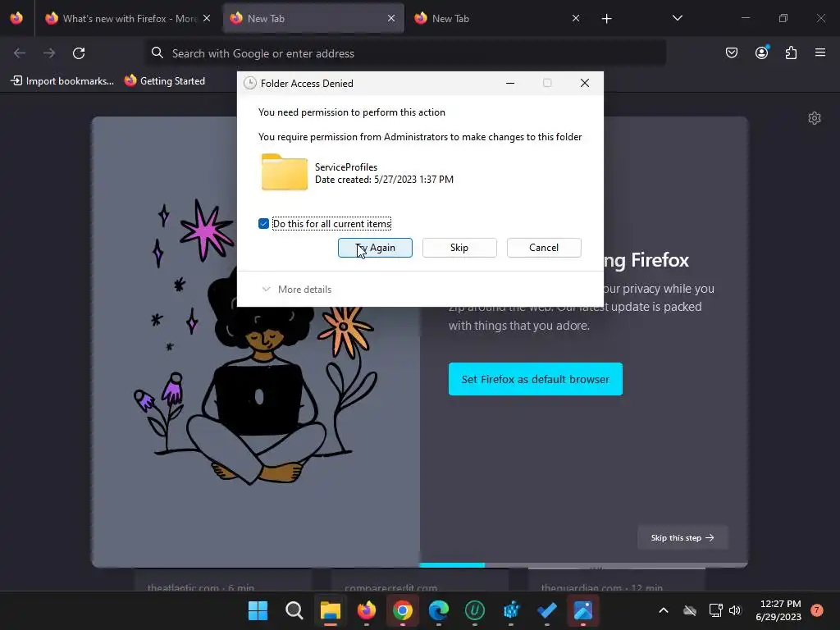Toggle Do this for all current items checkbox
The height and width of the screenshot is (630, 840).
click(x=263, y=223)
